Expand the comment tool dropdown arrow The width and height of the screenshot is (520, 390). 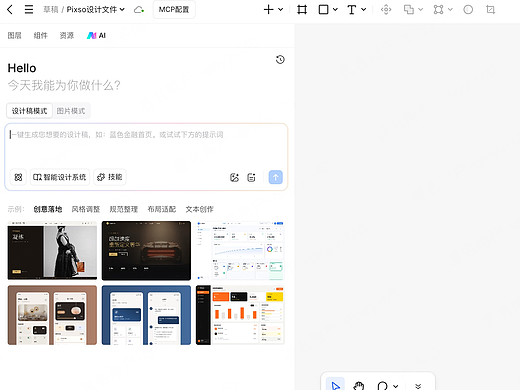(396, 386)
